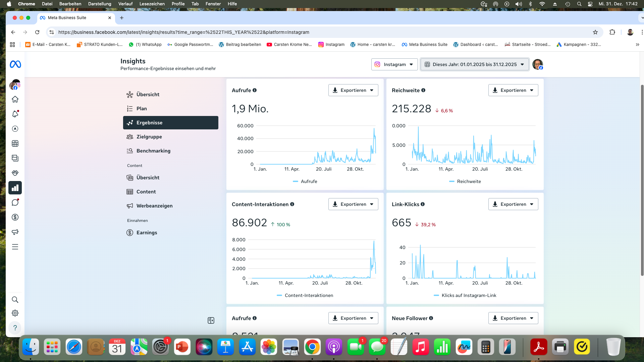The width and height of the screenshot is (644, 362).
Task: Click the monetization dollar sidebar icon
Action: point(15,217)
